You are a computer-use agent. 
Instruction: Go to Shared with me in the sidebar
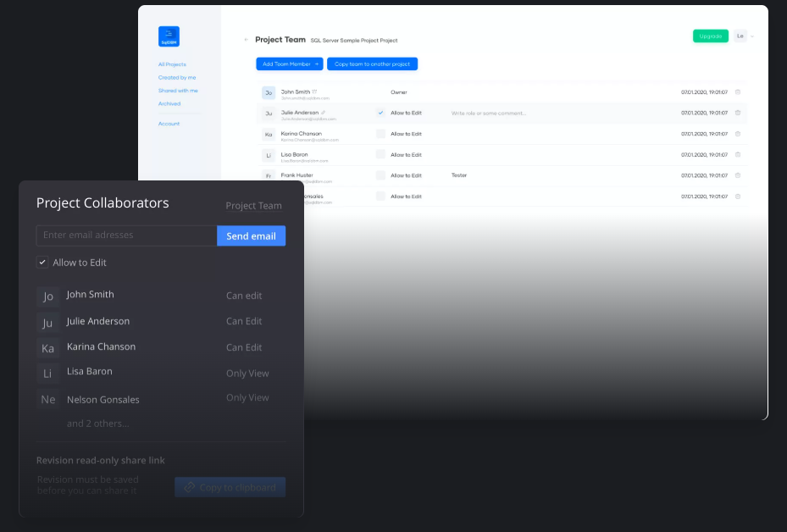[178, 91]
